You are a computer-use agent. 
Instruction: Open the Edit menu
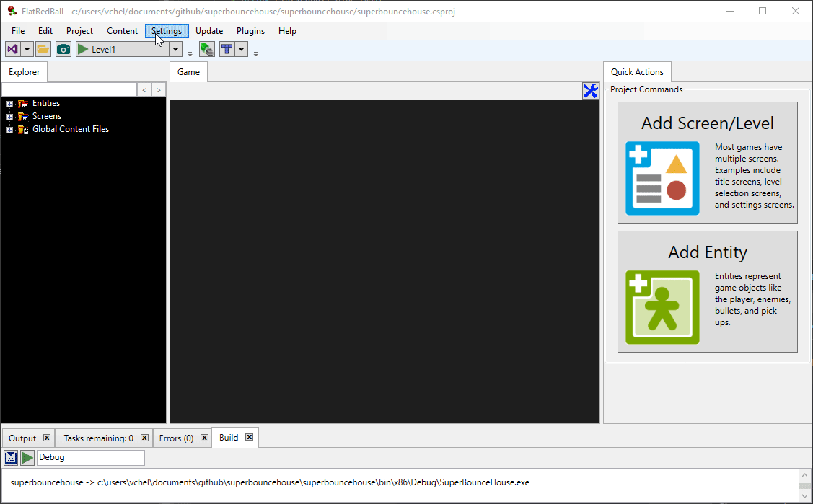point(45,31)
